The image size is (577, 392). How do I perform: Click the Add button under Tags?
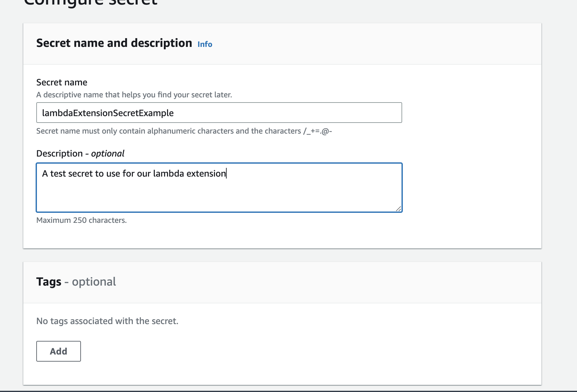[59, 351]
